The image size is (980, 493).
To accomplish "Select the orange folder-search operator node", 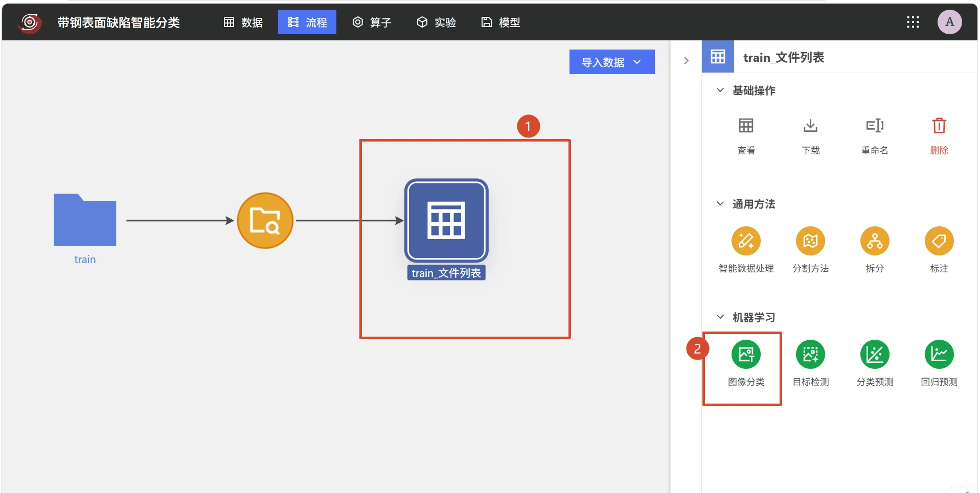I will 265,221.
